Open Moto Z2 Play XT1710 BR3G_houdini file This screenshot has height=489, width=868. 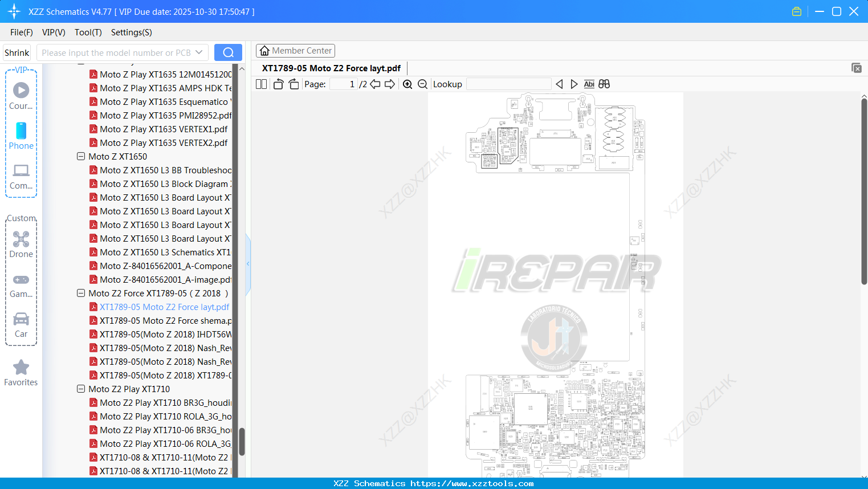(x=165, y=402)
